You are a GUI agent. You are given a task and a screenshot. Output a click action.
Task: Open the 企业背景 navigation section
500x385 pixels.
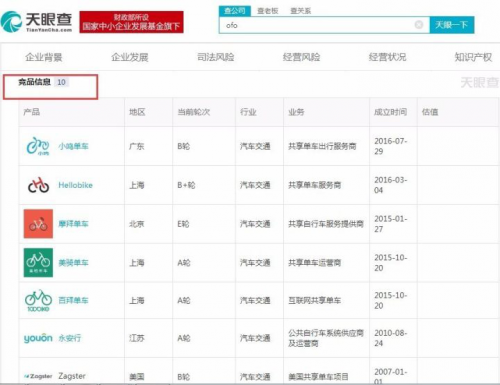(x=44, y=57)
